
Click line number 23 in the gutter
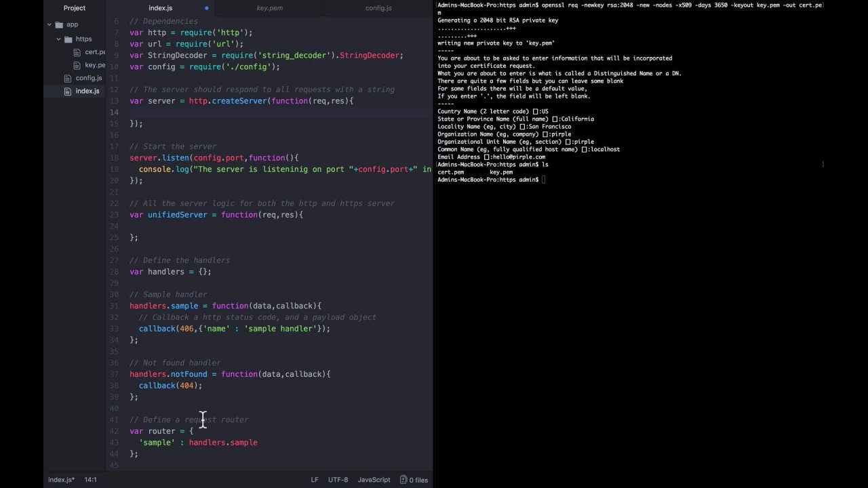pyautogui.click(x=115, y=215)
